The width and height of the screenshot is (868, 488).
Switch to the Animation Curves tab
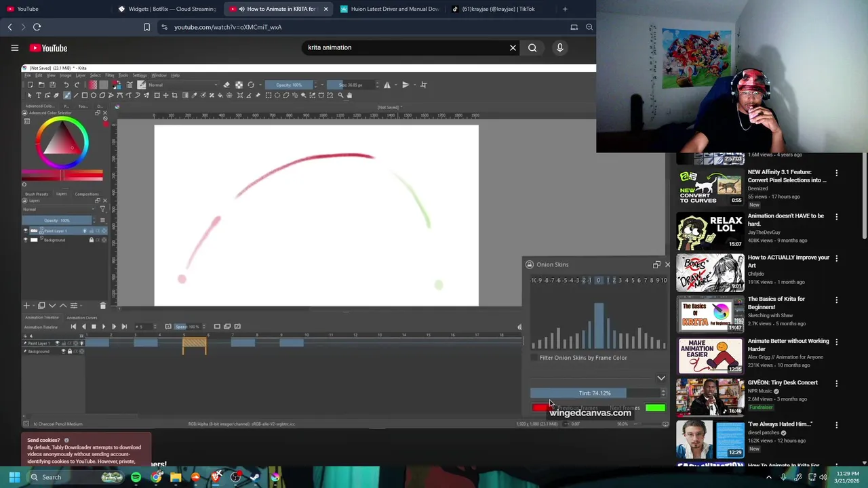point(81,317)
